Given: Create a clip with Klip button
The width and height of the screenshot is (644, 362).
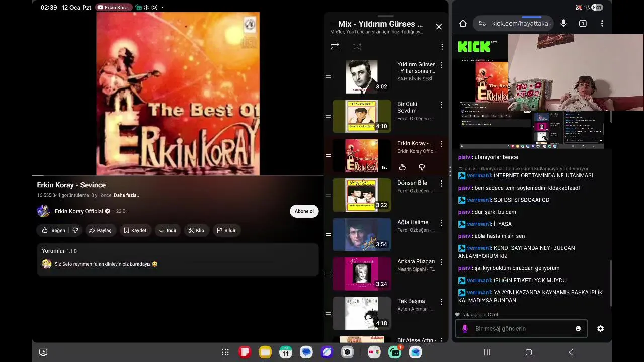Looking at the screenshot, I should (196, 230).
